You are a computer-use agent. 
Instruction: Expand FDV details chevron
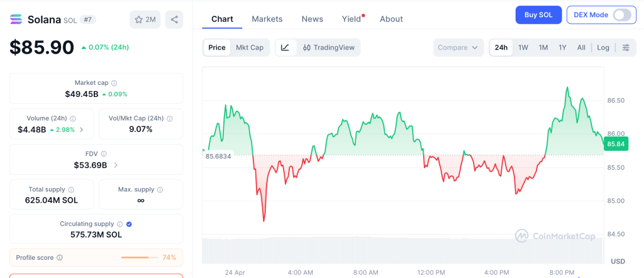pos(116,165)
